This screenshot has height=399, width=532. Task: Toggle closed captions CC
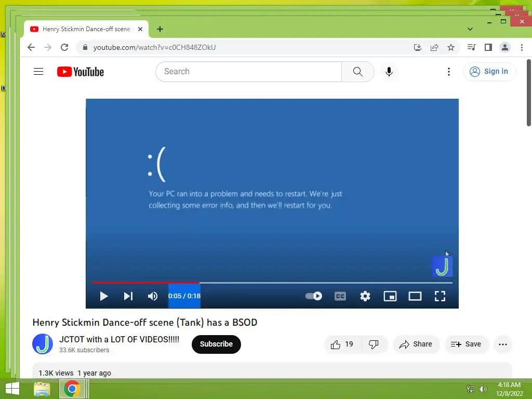(x=340, y=296)
